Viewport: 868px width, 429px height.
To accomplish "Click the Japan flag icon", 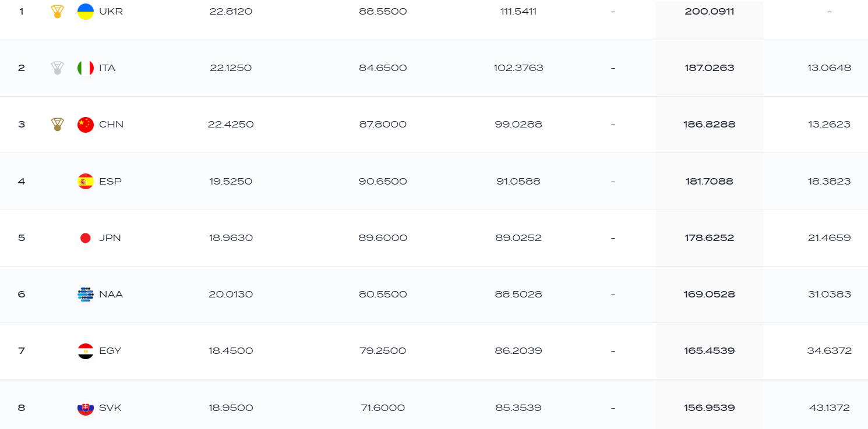I will tap(86, 237).
